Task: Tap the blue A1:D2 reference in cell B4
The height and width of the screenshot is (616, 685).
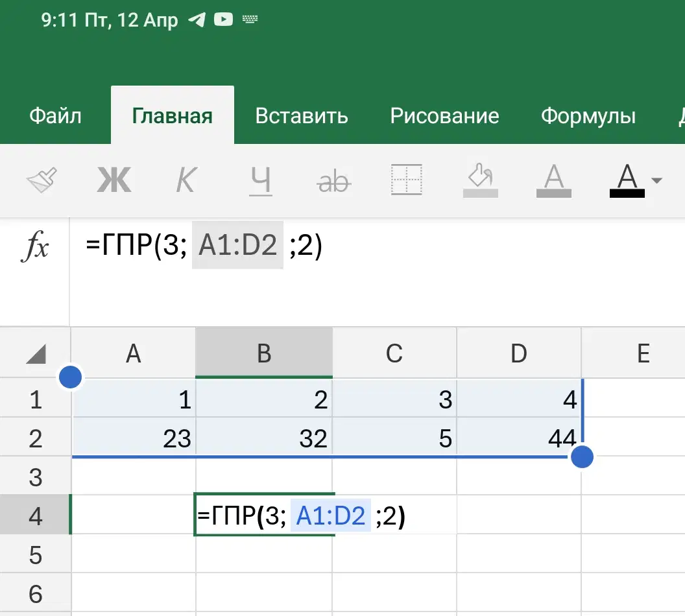Action: tap(331, 515)
